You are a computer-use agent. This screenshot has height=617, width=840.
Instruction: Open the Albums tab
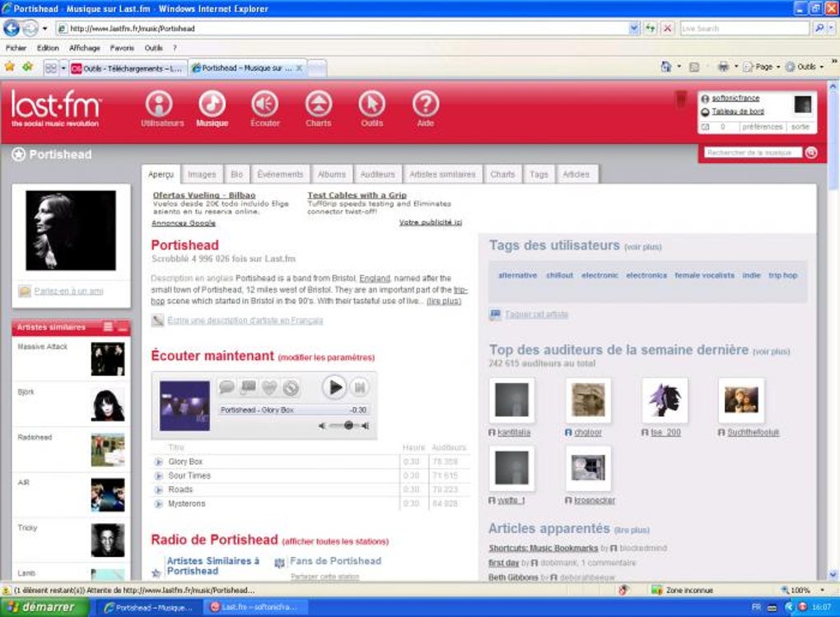coord(332,174)
